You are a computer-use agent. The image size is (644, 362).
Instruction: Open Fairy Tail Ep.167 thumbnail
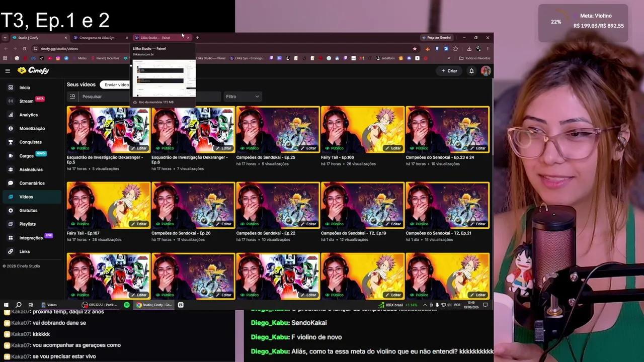click(x=109, y=206)
